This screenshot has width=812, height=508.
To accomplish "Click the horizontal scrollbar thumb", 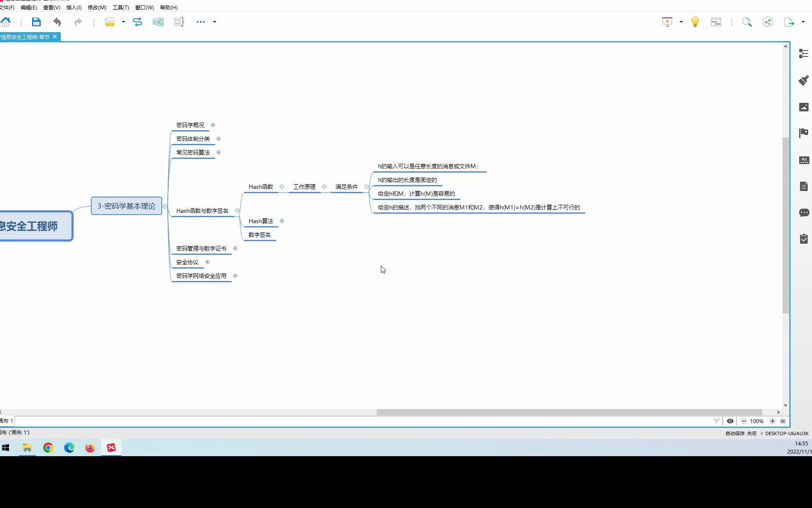I will pyautogui.click(x=569, y=412).
